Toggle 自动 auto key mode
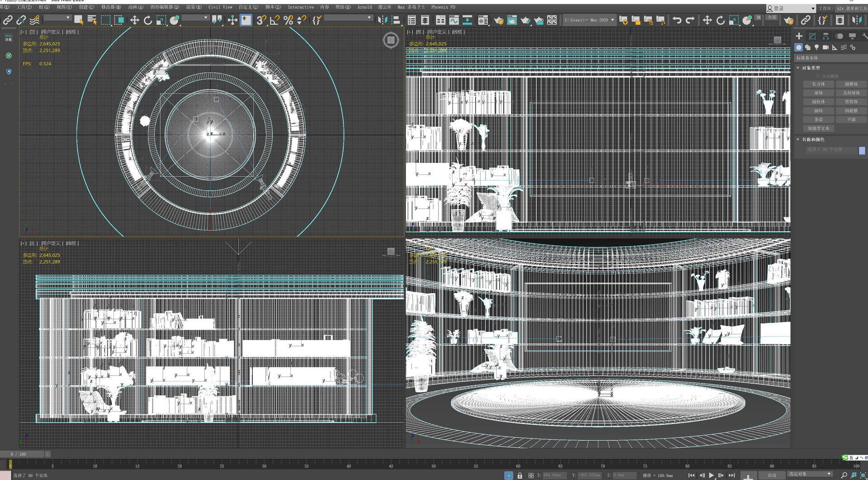The width and height of the screenshot is (868, 480). click(x=772, y=475)
